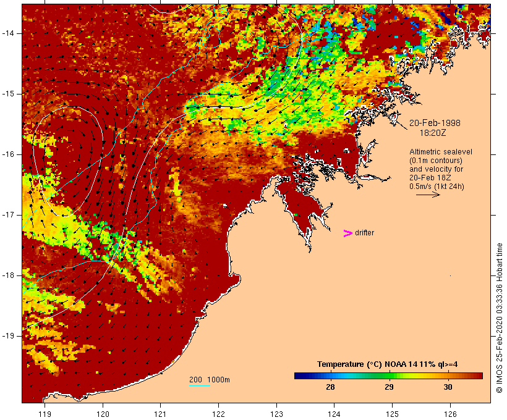Click latitude axis label '-16'
The height and width of the screenshot is (420, 507).
[7, 154]
